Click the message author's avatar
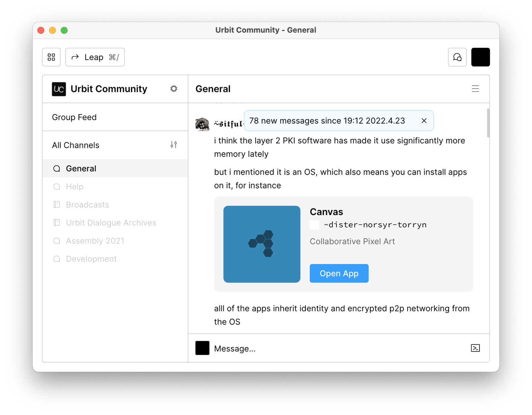Screen dimensions: 532x415 (x=202, y=124)
